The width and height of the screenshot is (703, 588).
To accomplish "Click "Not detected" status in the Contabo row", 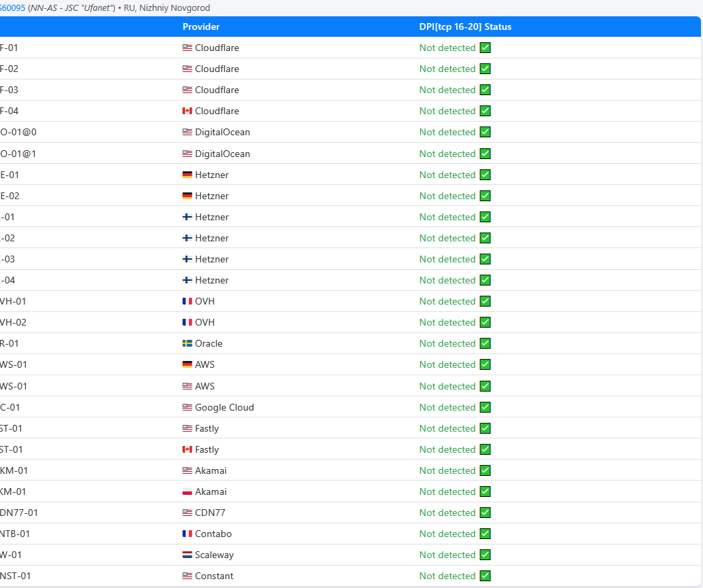I will point(447,534).
